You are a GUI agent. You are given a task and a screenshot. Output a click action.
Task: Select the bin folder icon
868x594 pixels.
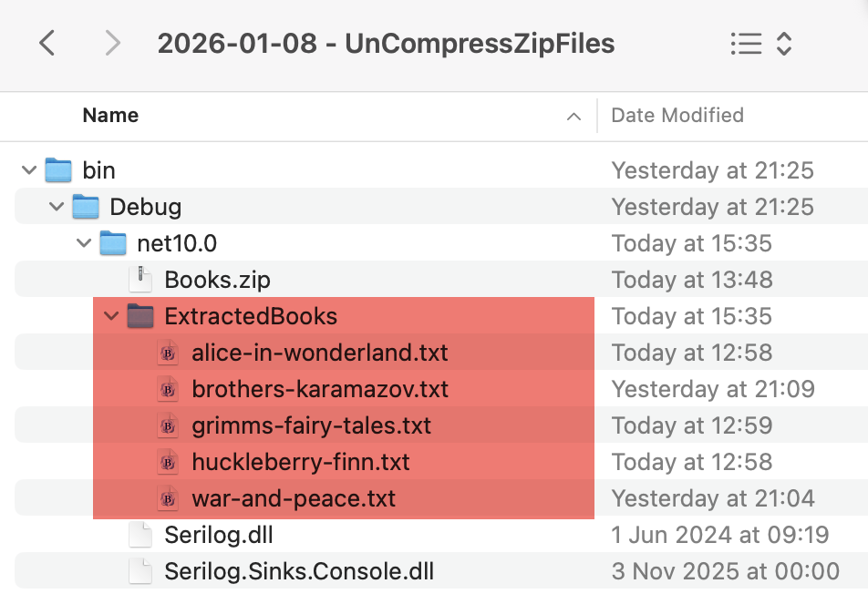click(x=59, y=169)
